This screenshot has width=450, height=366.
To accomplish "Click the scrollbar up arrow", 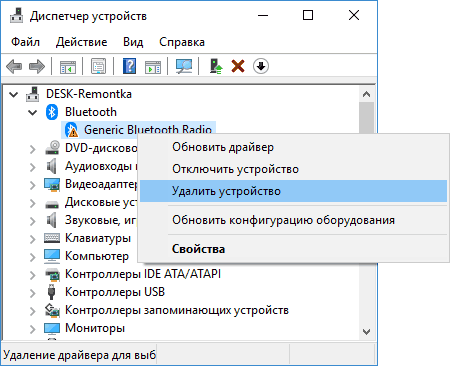I will (x=366, y=95).
